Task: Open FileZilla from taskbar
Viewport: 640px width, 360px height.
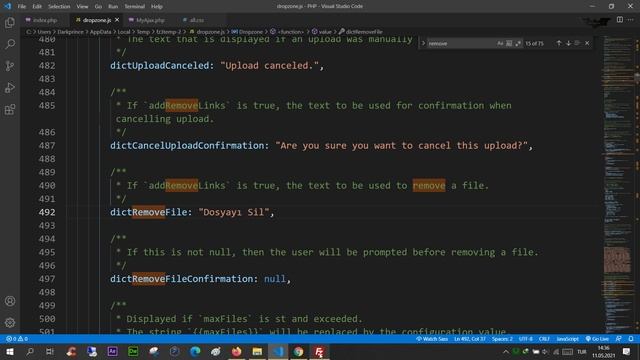Action: (319, 352)
